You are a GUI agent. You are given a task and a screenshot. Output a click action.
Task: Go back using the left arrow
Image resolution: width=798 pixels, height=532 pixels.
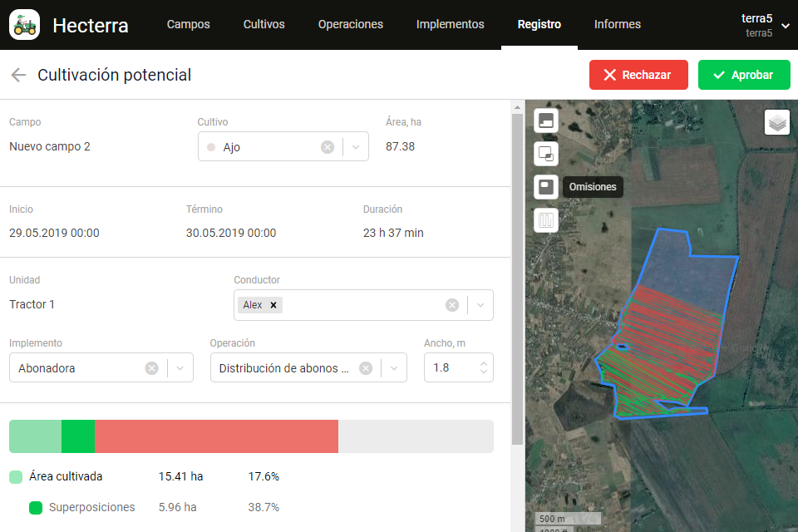click(x=18, y=76)
